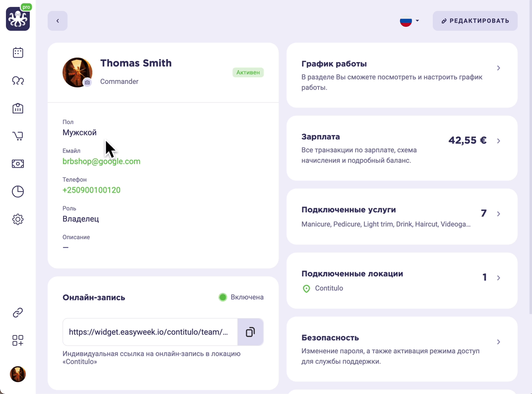Go back with the left arrow button
The image size is (532, 394).
(58, 21)
